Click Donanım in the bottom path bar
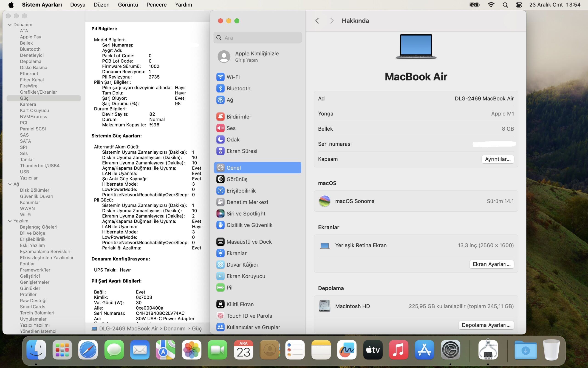Screen dimensions: 588x368 (x=175, y=329)
